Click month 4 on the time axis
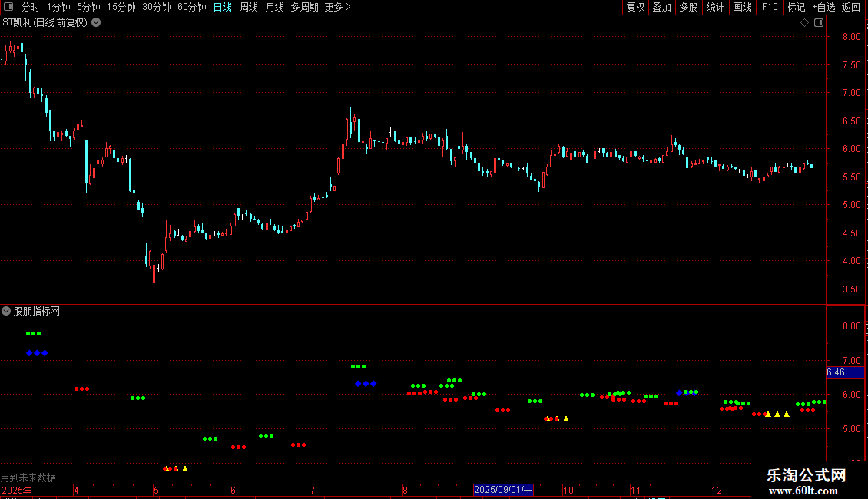Image resolution: width=868 pixels, height=499 pixels. click(x=76, y=490)
